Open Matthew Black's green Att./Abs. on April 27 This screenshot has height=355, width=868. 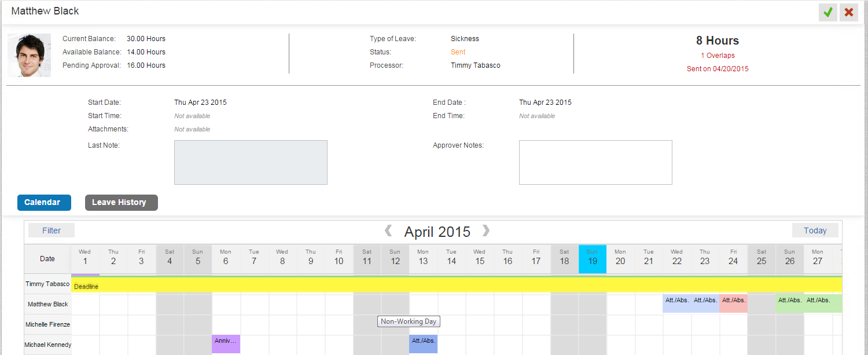click(823, 303)
